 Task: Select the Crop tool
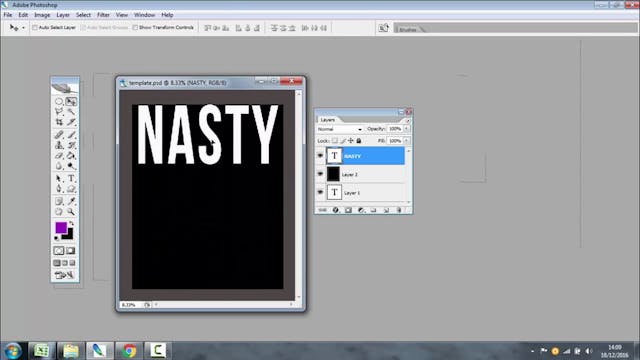tap(59, 122)
